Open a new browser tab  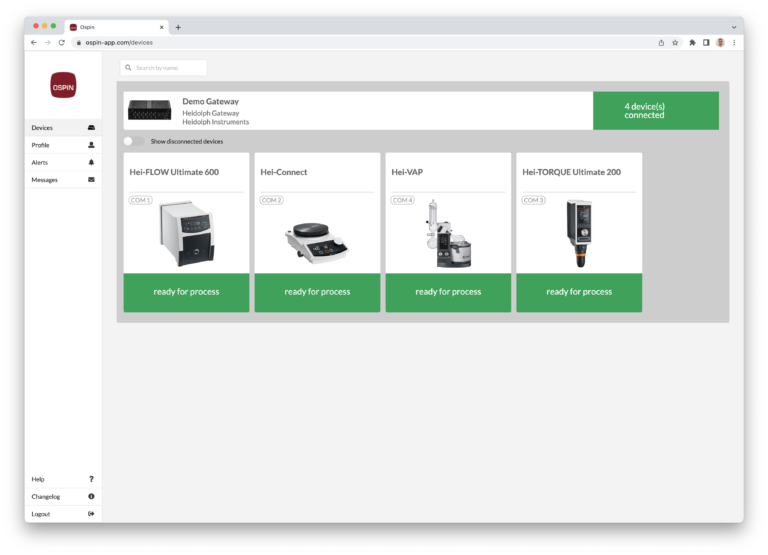point(178,27)
